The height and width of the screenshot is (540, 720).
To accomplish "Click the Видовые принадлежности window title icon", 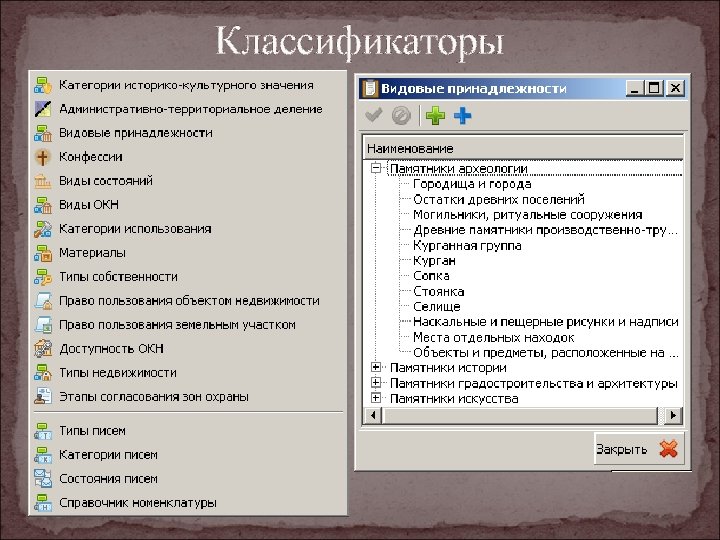I will click(369, 89).
